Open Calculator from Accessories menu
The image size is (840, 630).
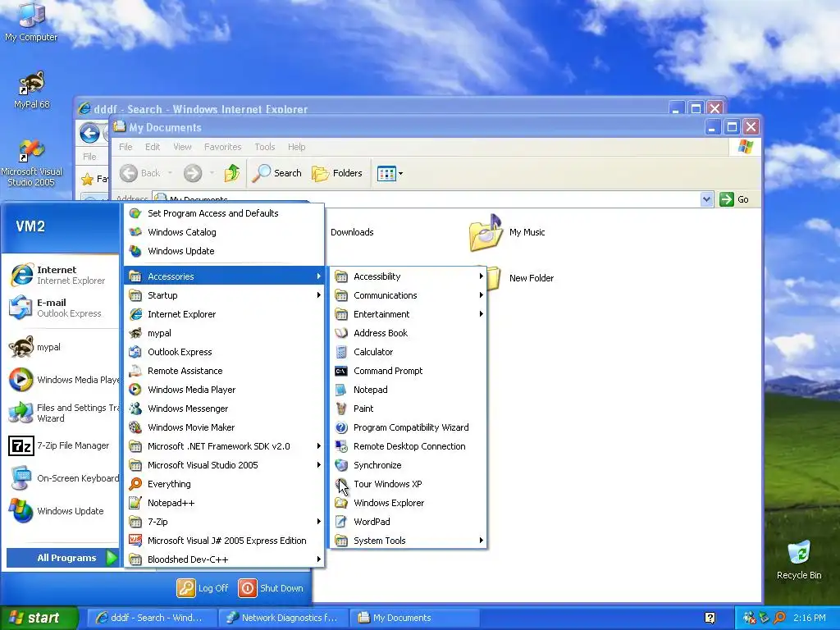point(408,352)
